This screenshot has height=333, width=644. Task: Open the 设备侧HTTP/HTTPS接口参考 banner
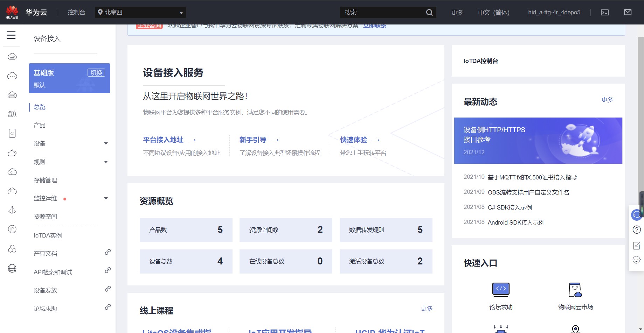click(x=538, y=141)
